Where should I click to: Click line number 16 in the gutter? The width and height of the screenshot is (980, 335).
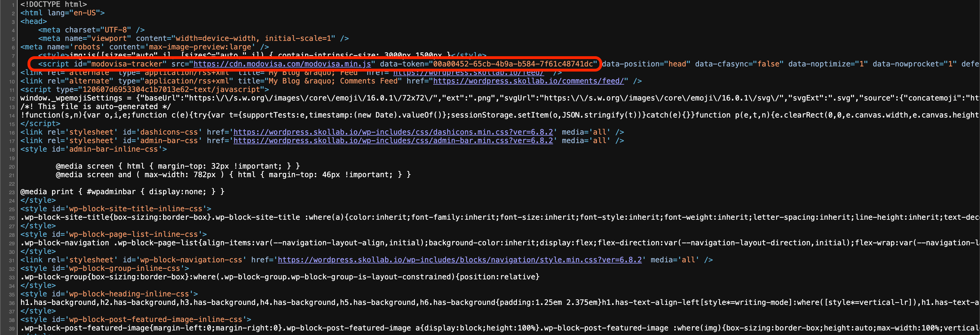coord(12,133)
